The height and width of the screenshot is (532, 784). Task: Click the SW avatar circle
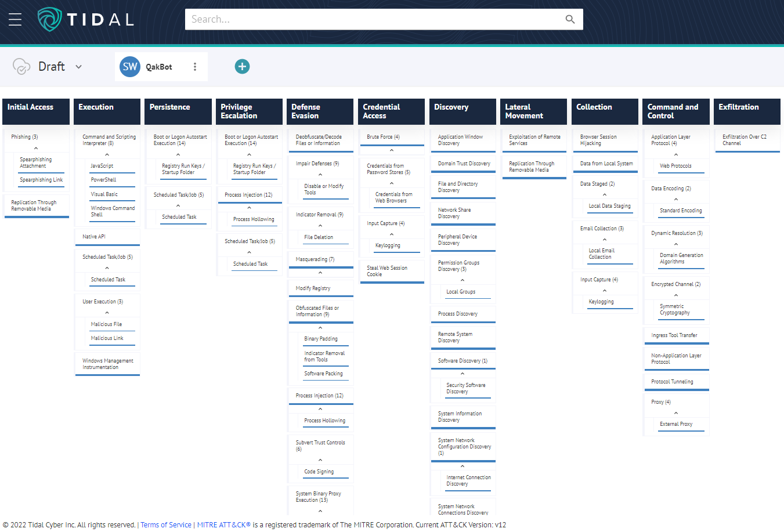click(130, 67)
